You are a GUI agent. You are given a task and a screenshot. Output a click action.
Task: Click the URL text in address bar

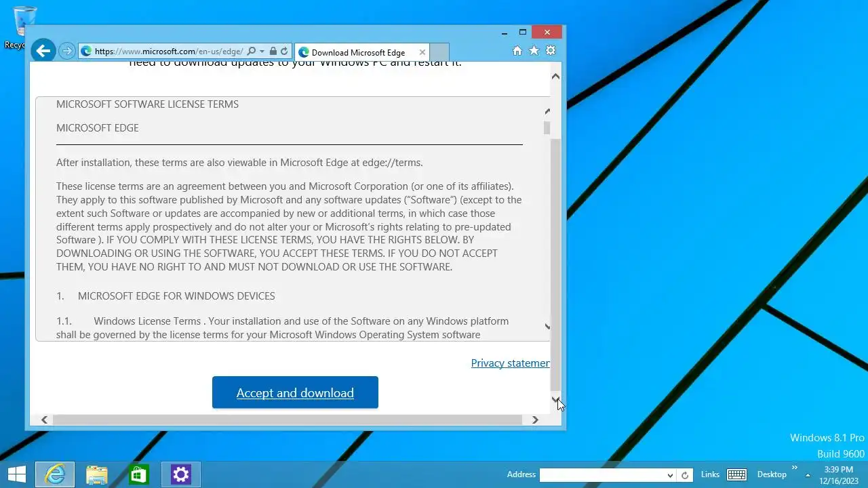point(168,52)
